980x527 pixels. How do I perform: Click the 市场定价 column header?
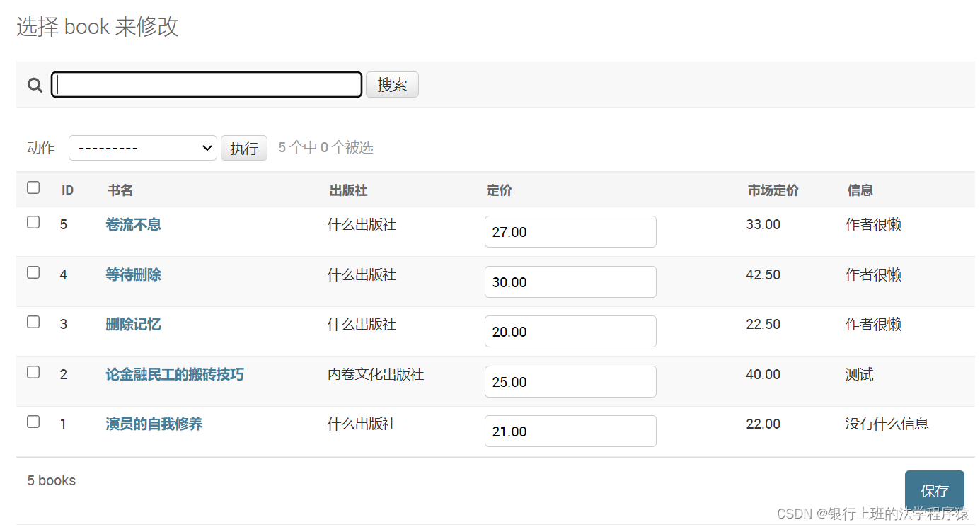[x=773, y=190]
